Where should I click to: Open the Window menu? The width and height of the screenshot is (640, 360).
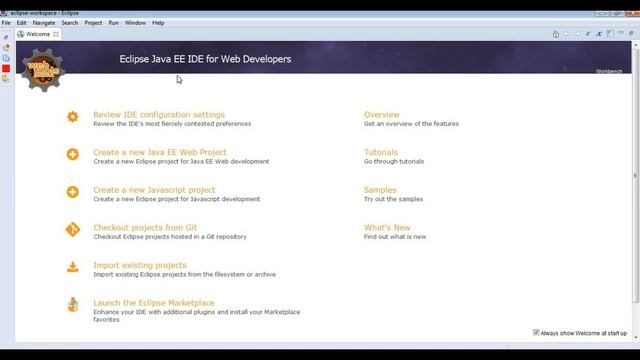tap(135, 23)
